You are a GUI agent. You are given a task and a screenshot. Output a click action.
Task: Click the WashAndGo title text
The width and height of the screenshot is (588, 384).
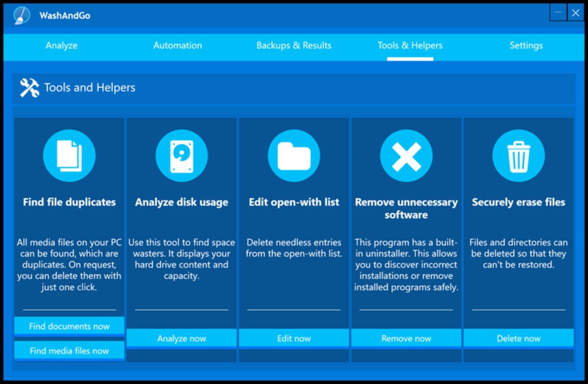coord(65,15)
